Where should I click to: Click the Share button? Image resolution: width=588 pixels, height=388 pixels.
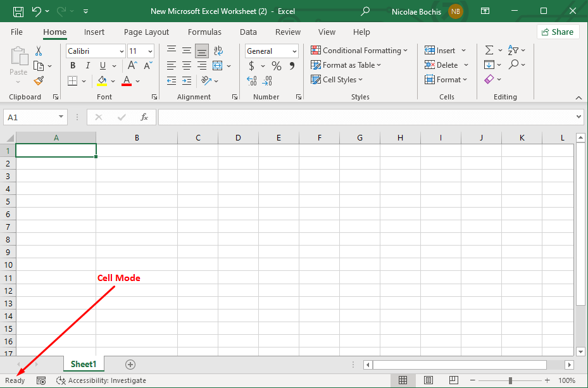[x=558, y=32]
